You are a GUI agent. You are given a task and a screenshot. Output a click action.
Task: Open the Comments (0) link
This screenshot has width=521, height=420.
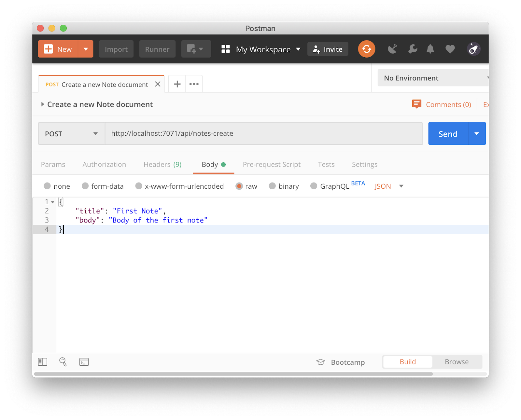(x=448, y=104)
